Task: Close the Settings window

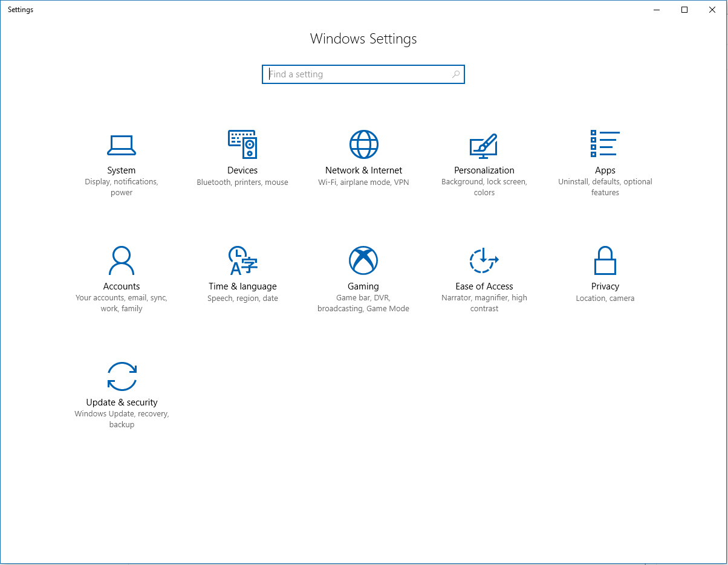Action: click(712, 10)
